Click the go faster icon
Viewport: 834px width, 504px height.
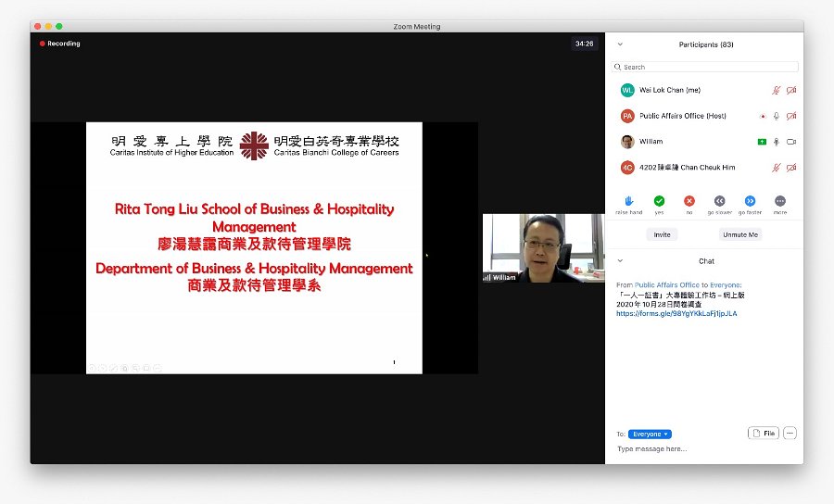click(750, 201)
